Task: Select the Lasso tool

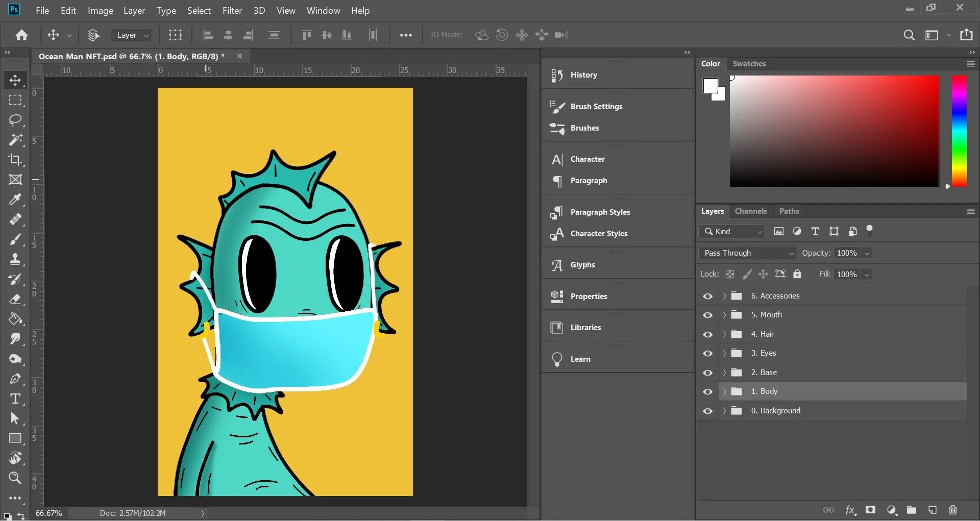Action: pyautogui.click(x=15, y=120)
